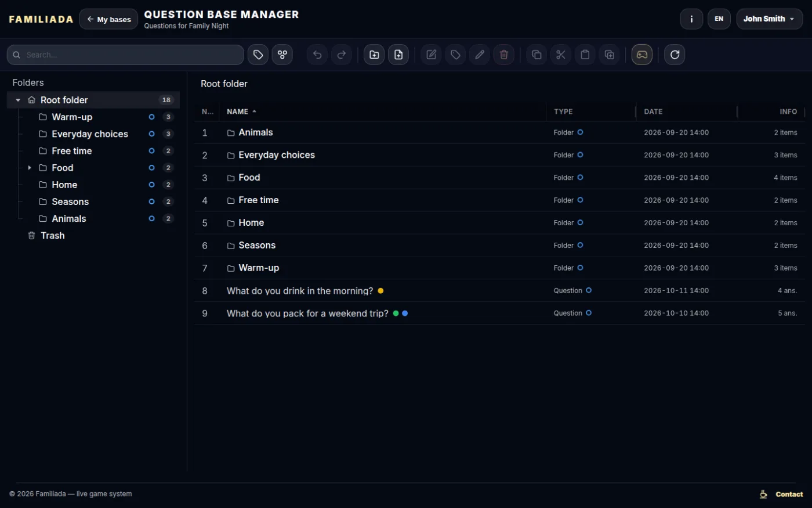Click the scissors cut icon
812x508 pixels.
point(561,55)
